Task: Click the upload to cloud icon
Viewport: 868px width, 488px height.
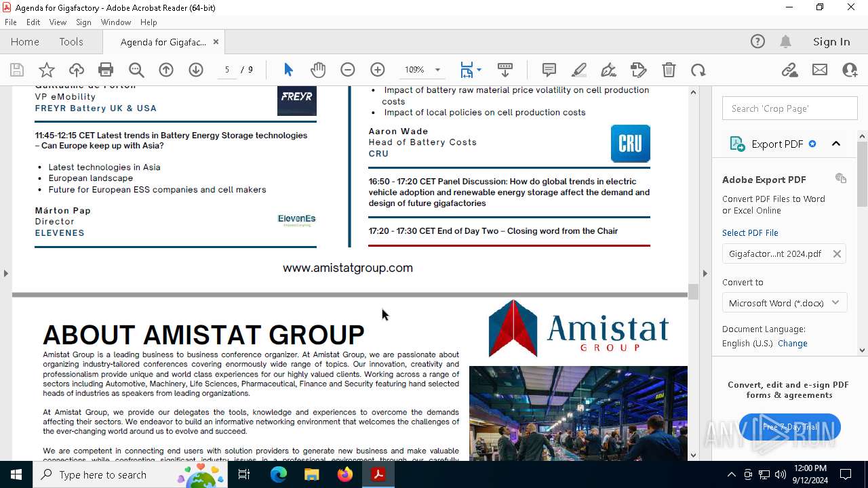Action: click(x=77, y=70)
